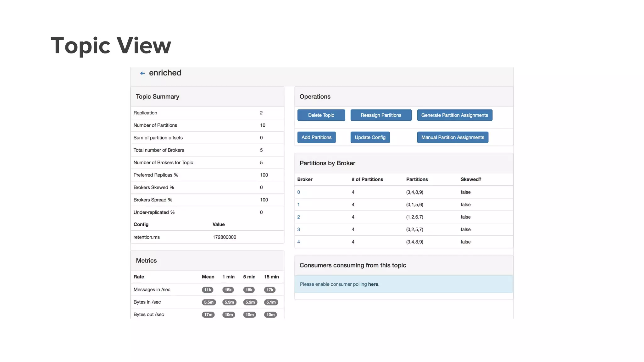Screen dimensions: 644x362
Task: Click the Delete Topic button
Action: coord(321,115)
